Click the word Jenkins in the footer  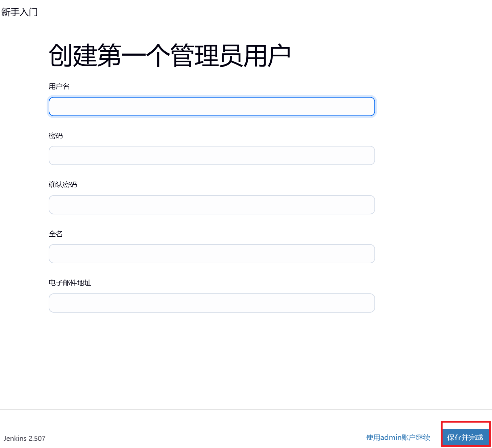click(x=15, y=439)
